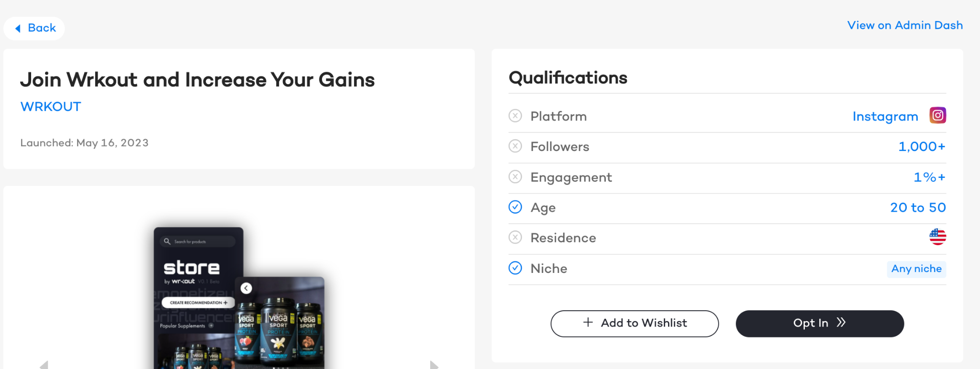This screenshot has height=369, width=980.
Task: Click the blue checkmark icon next to Niche
Action: [514, 268]
